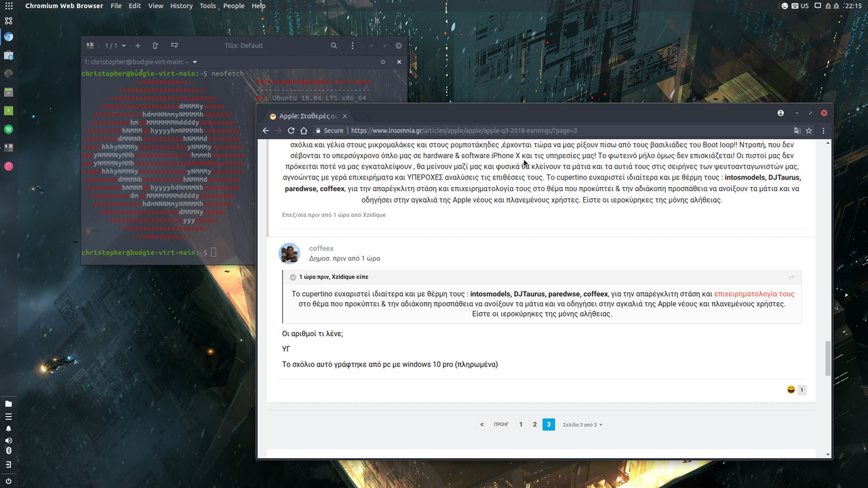Click the 22:15 clock in top panel
This screenshot has height=488, width=868.
click(x=852, y=5)
